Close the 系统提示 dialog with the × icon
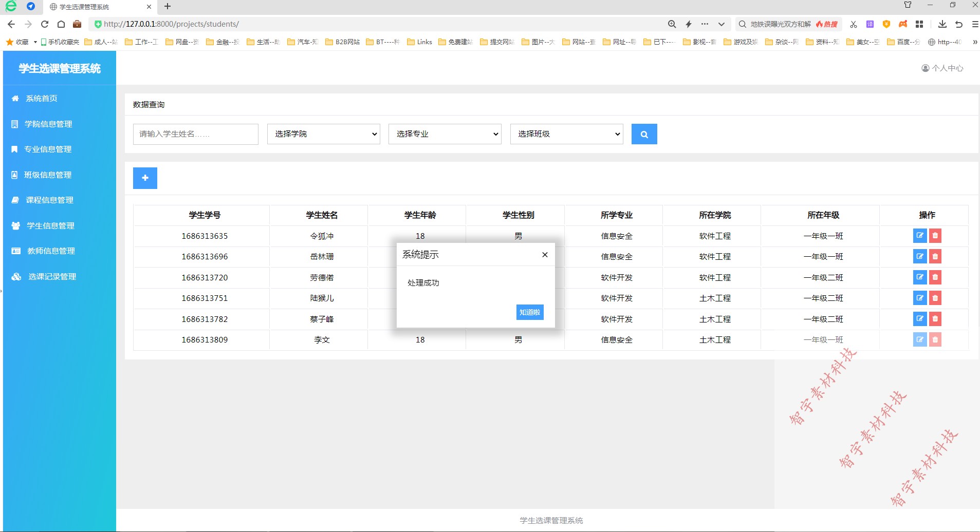 pos(544,254)
